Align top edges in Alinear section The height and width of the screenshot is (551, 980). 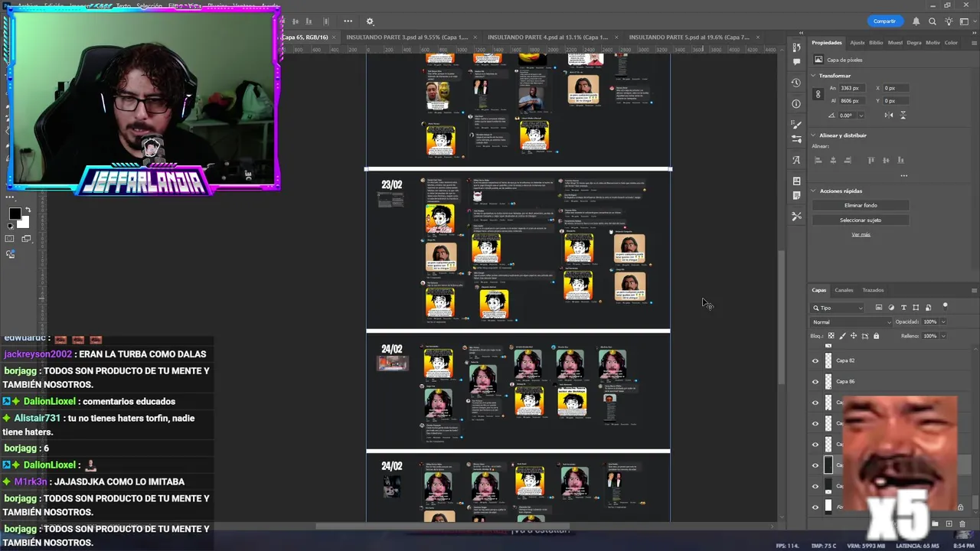(x=871, y=160)
